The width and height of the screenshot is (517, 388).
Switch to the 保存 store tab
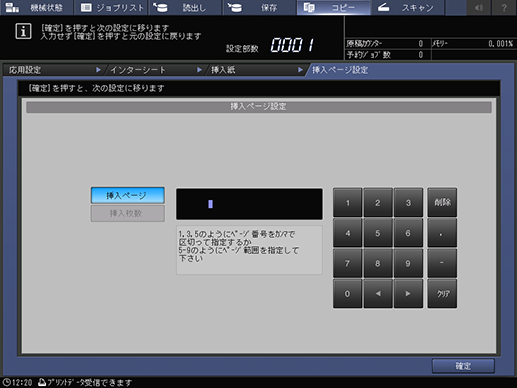(259, 7)
